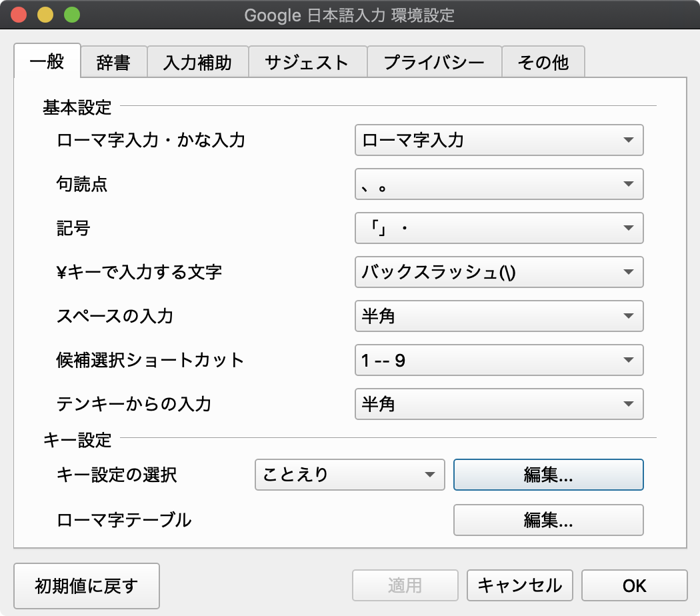700x616 pixels.
Task: Click the window title Google 日本語入力 環境設定
Action: pos(349,15)
